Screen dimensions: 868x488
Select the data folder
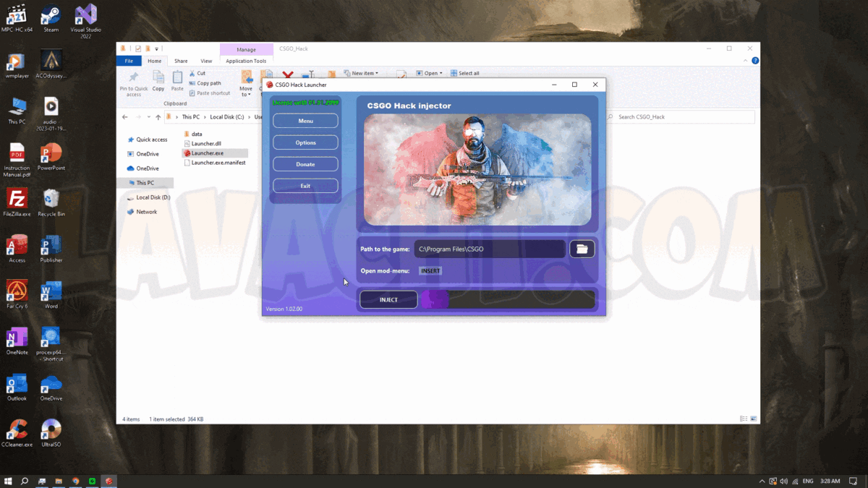(192, 134)
